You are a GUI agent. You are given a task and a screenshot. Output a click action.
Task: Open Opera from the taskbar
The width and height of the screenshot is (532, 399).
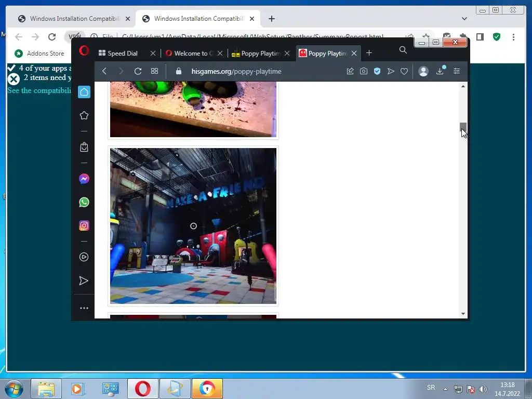click(143, 389)
